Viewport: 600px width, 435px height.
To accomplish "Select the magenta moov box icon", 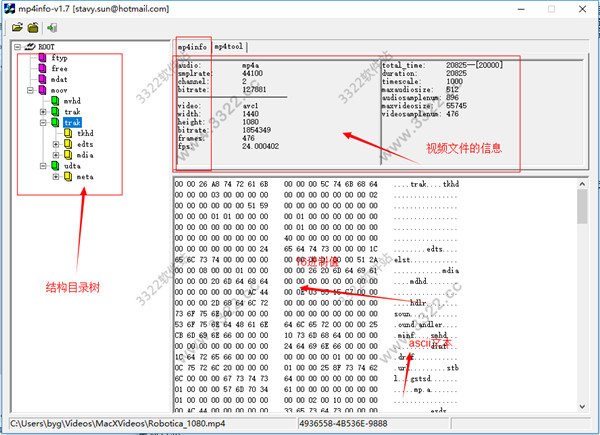I will click(x=42, y=90).
